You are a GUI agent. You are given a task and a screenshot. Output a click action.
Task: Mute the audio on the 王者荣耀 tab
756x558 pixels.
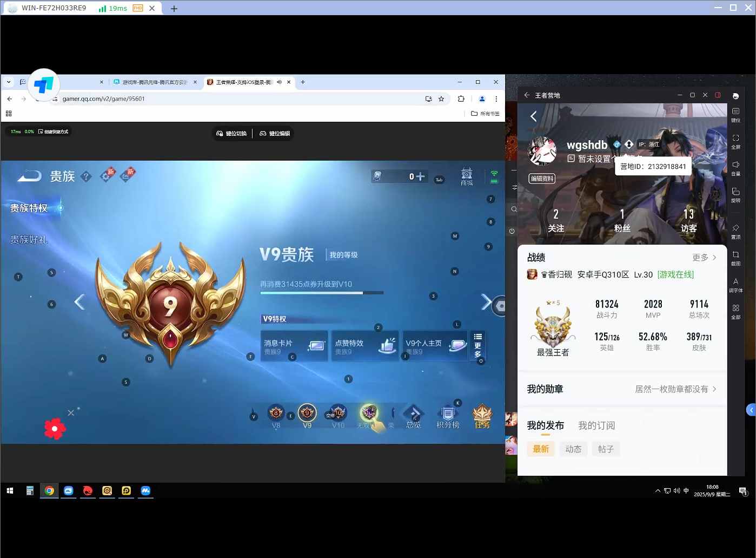coord(279,82)
